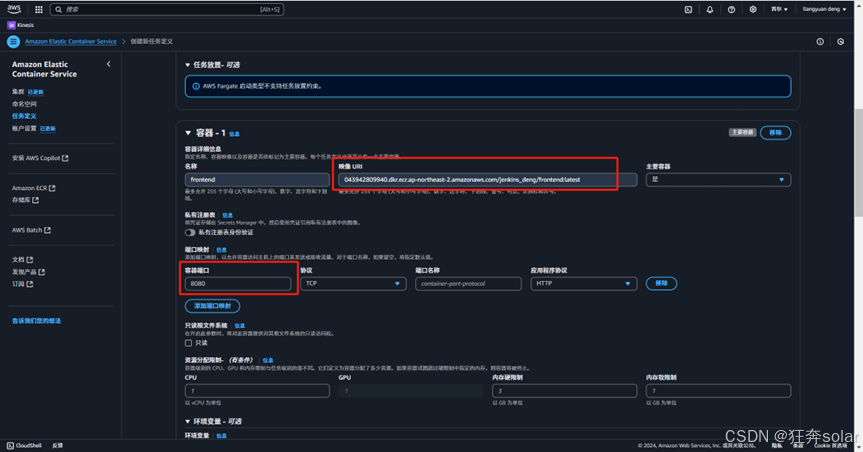
Task: Click the top search input field
Action: [167, 9]
